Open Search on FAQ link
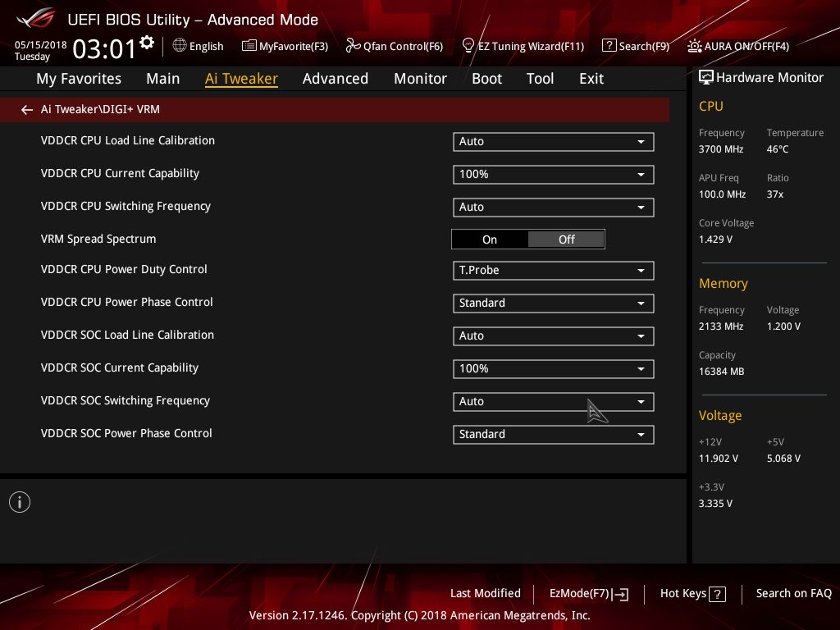This screenshot has height=630, width=840. point(793,593)
